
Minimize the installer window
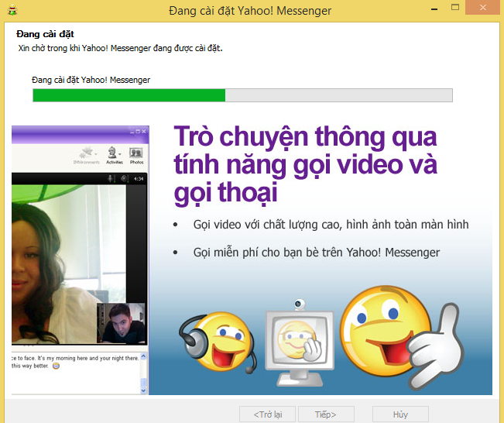point(434,9)
